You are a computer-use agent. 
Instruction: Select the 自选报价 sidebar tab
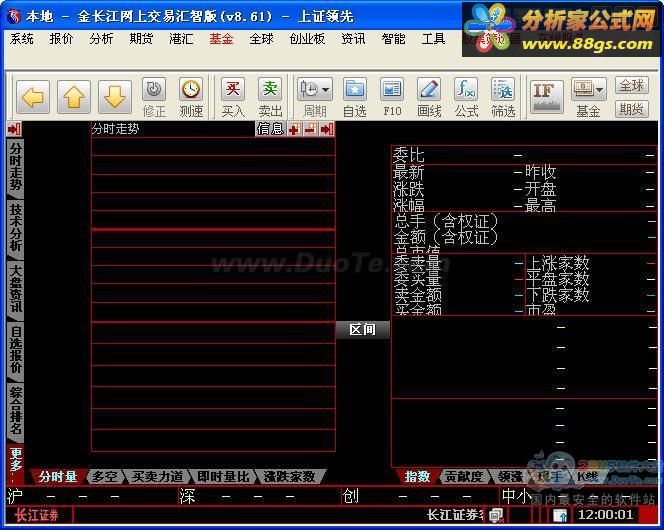[x=15, y=351]
